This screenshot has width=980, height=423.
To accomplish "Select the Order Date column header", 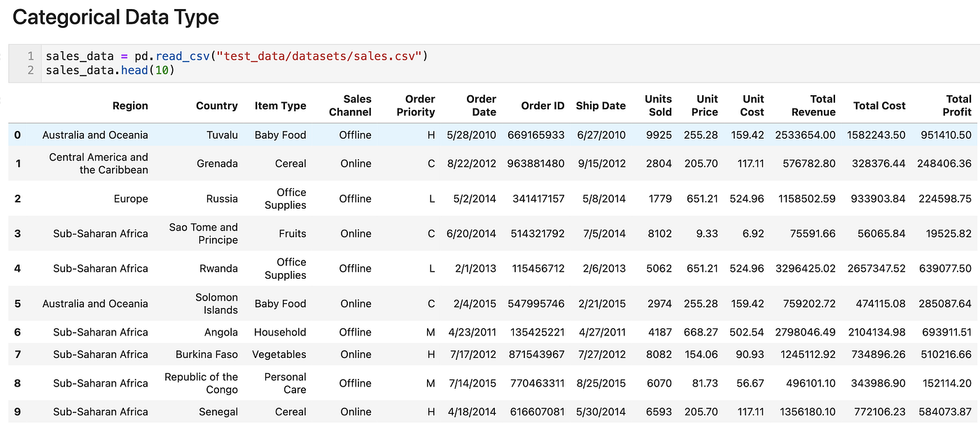I will click(x=482, y=106).
